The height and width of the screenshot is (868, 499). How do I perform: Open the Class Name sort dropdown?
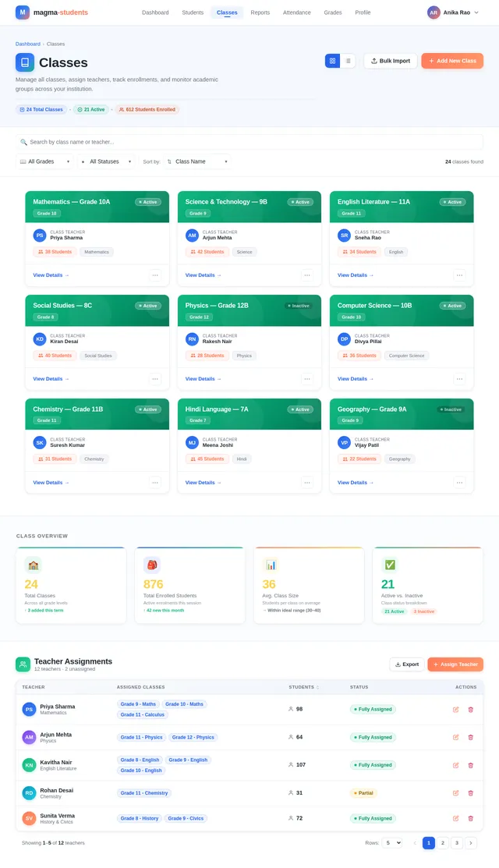pos(197,161)
